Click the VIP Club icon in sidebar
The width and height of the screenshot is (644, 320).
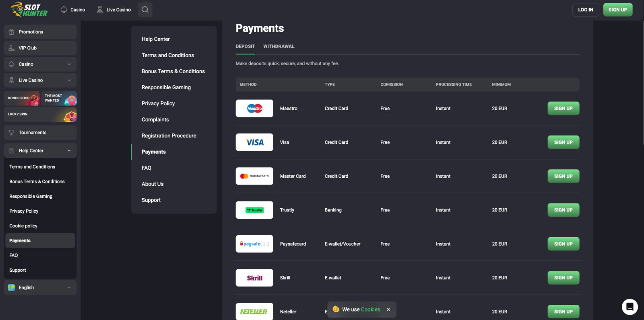point(12,48)
